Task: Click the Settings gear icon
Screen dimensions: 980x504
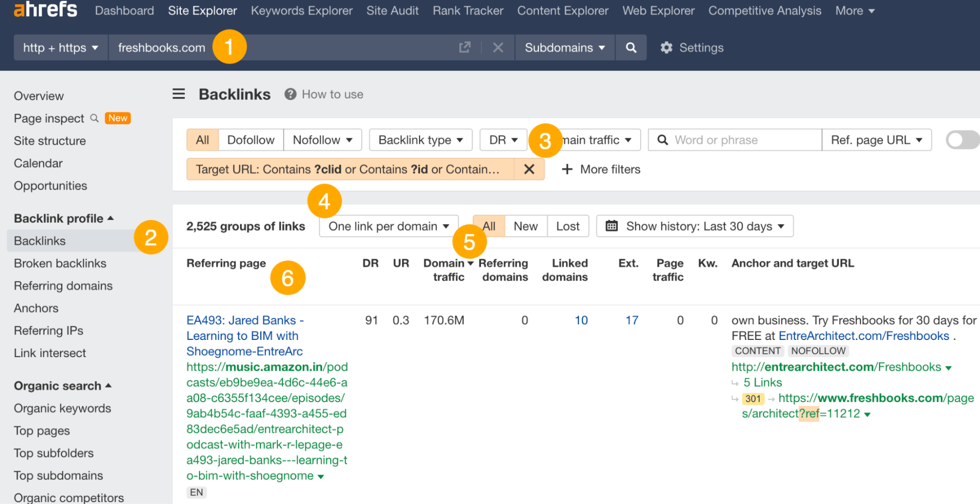Action: (666, 48)
